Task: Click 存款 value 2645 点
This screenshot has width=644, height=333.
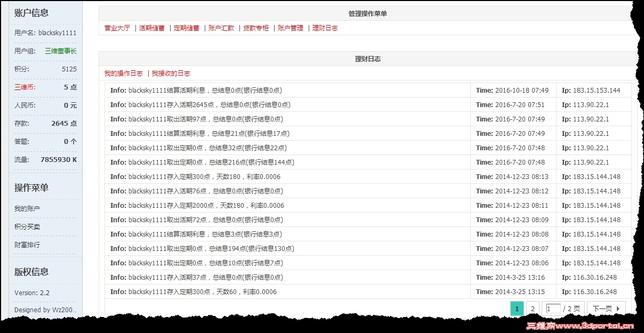Action: click(x=64, y=124)
